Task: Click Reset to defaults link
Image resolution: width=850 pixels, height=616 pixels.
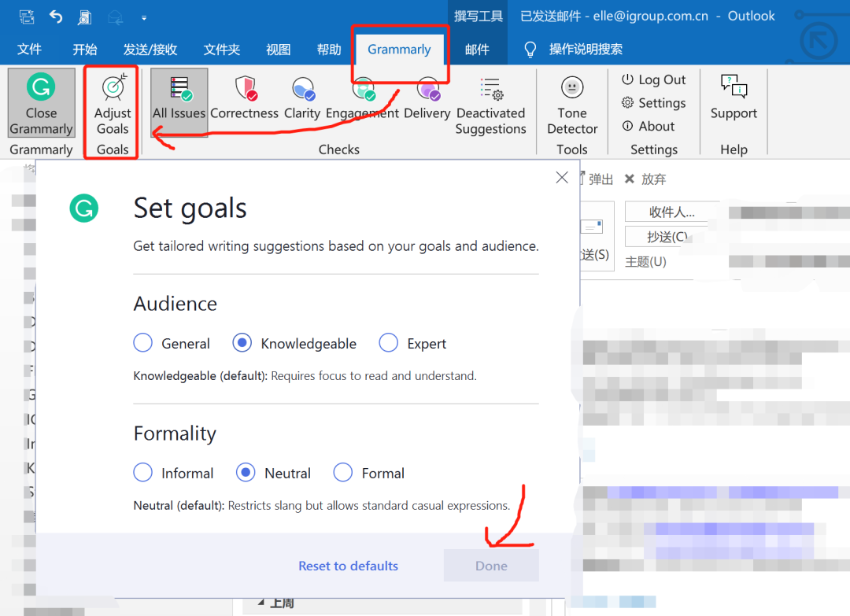Action: tap(348, 566)
